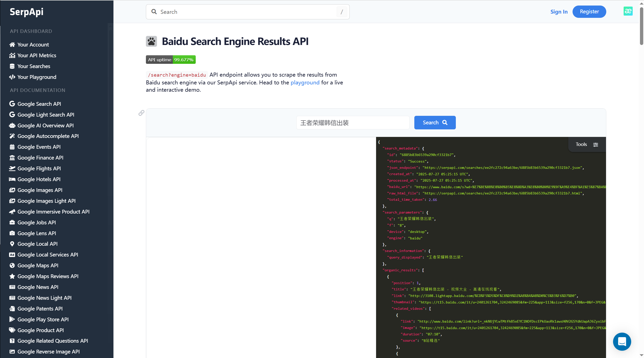Click the Google Flights plane icon
This screenshot has width=644, height=358.
(12, 169)
